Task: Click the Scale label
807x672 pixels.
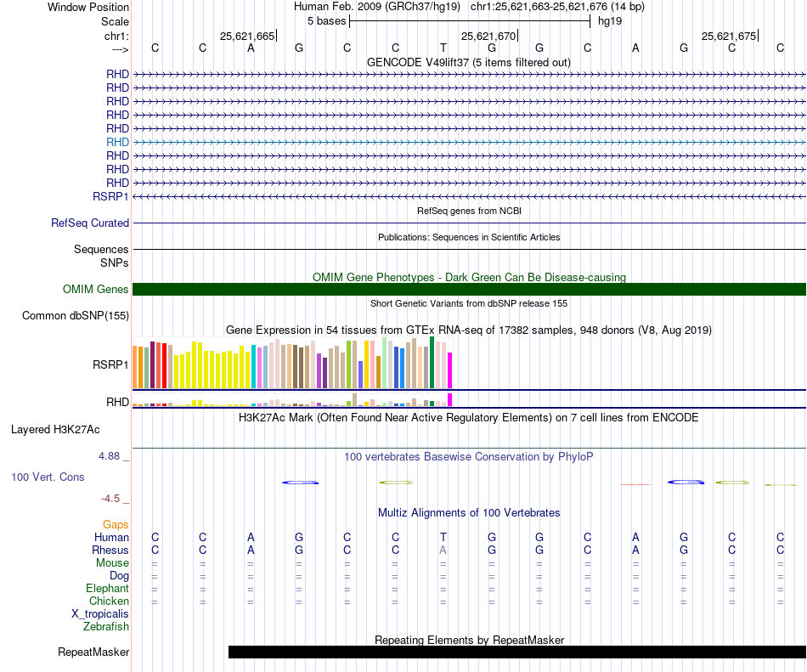Action: pyautogui.click(x=115, y=21)
